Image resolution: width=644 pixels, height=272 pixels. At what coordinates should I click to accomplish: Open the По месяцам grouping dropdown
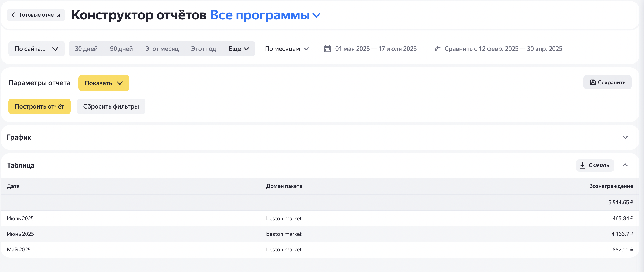tap(287, 49)
